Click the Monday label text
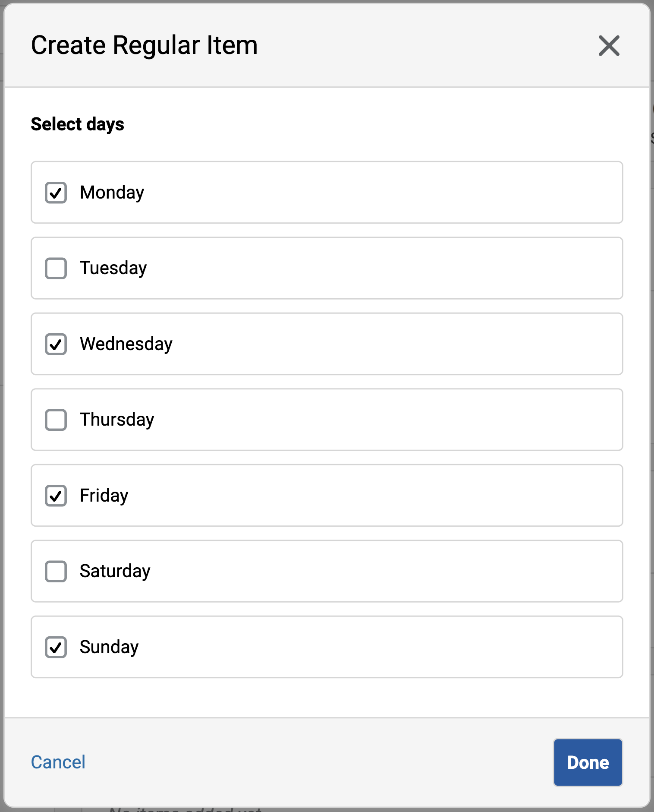 tap(112, 193)
